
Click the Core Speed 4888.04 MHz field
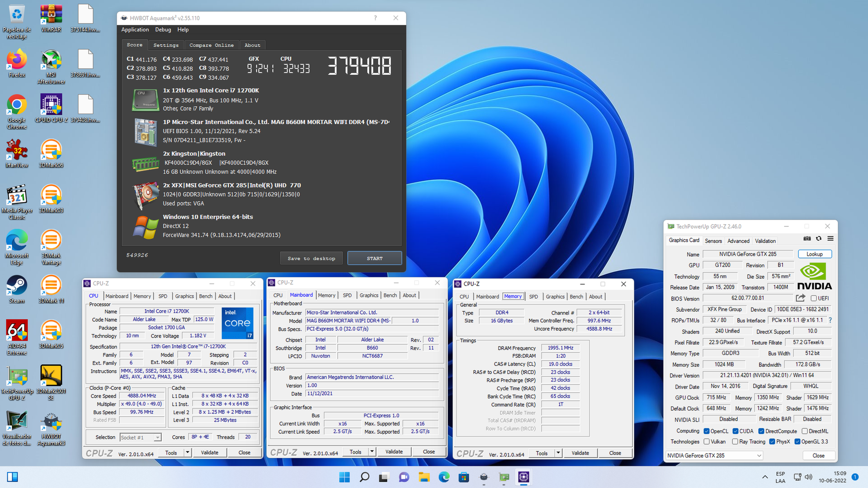(142, 396)
